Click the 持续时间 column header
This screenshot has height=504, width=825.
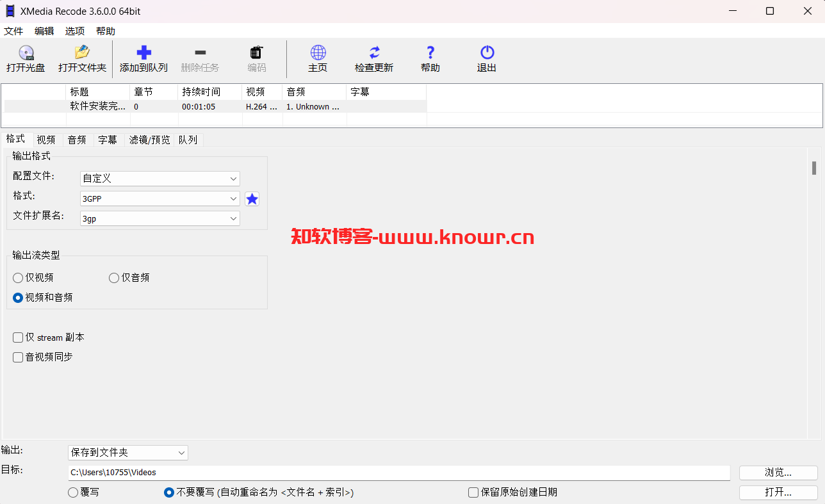point(209,92)
